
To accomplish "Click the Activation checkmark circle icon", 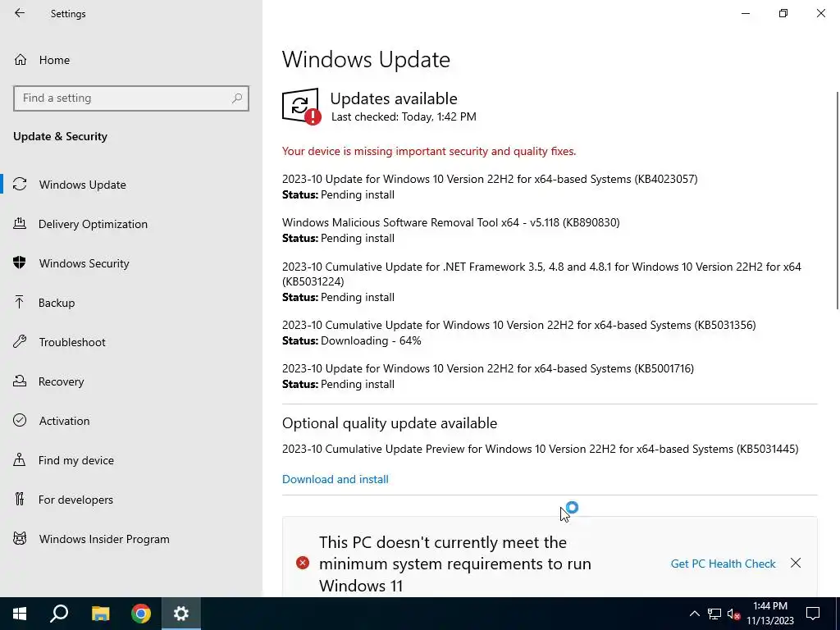I will click(x=20, y=421).
